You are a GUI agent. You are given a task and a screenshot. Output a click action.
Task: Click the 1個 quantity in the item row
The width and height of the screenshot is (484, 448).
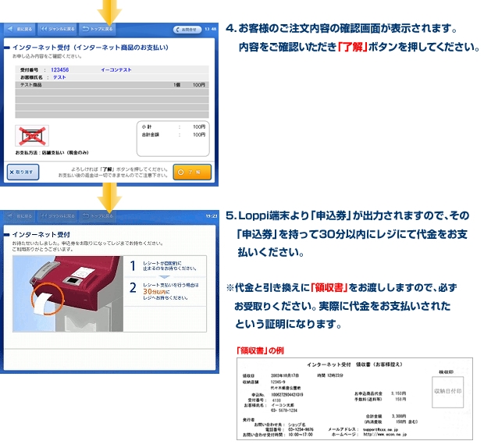pos(177,84)
